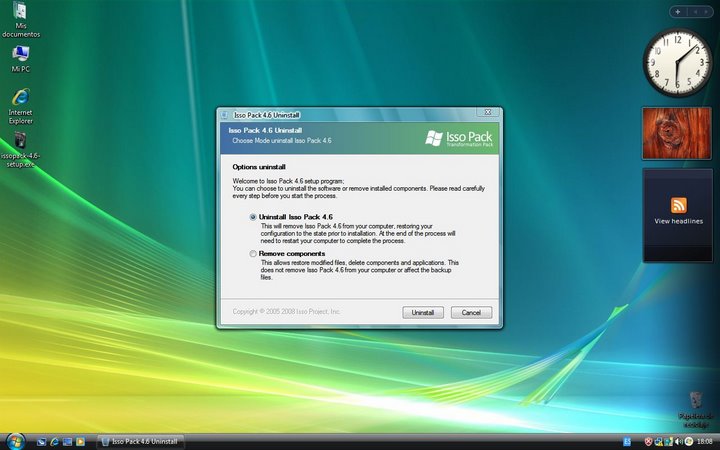720x450 pixels.
Task: Click the orange RSS feed icon
Action: 679,205
